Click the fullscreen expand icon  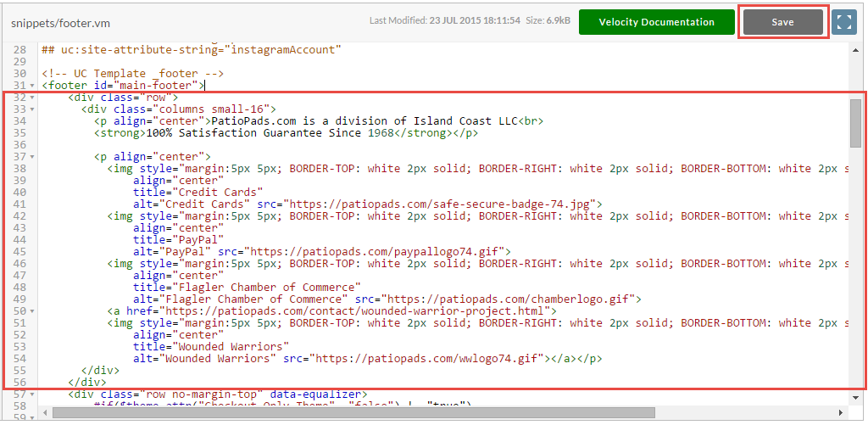tap(844, 22)
